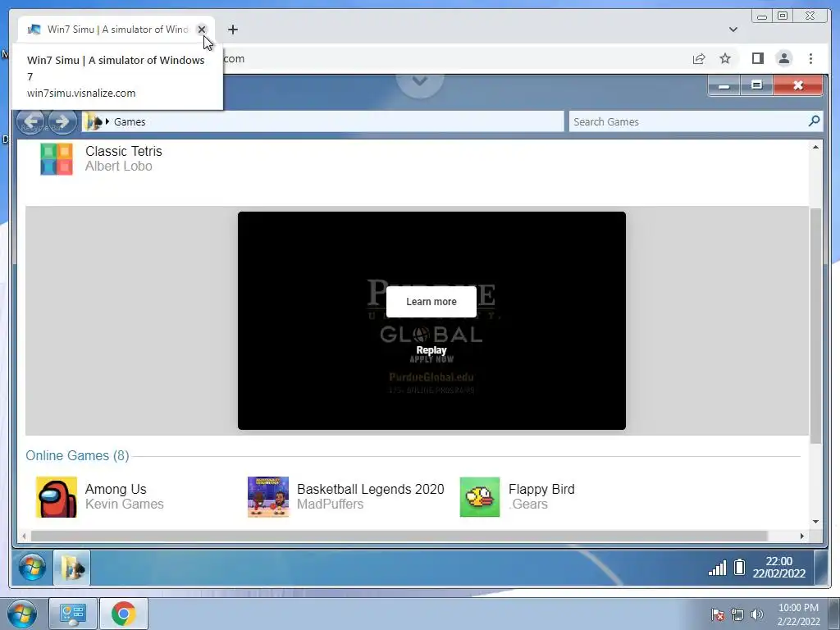Close the simulator Games window

coord(797,85)
